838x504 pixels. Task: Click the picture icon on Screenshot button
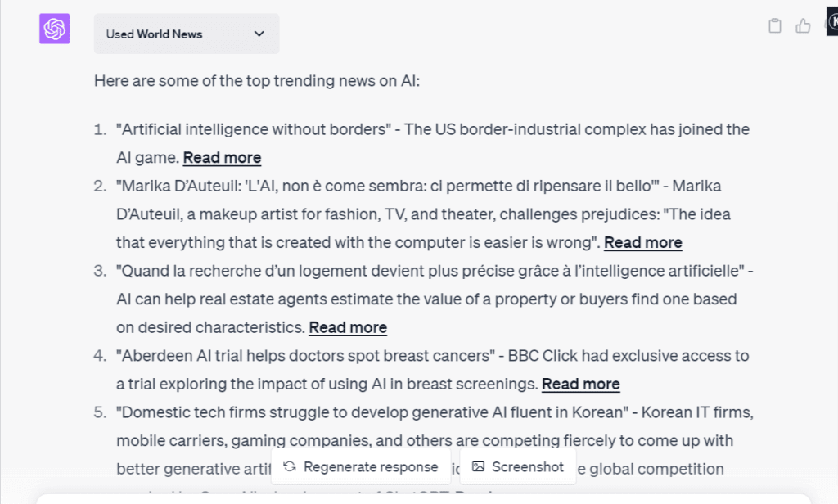coord(478,466)
